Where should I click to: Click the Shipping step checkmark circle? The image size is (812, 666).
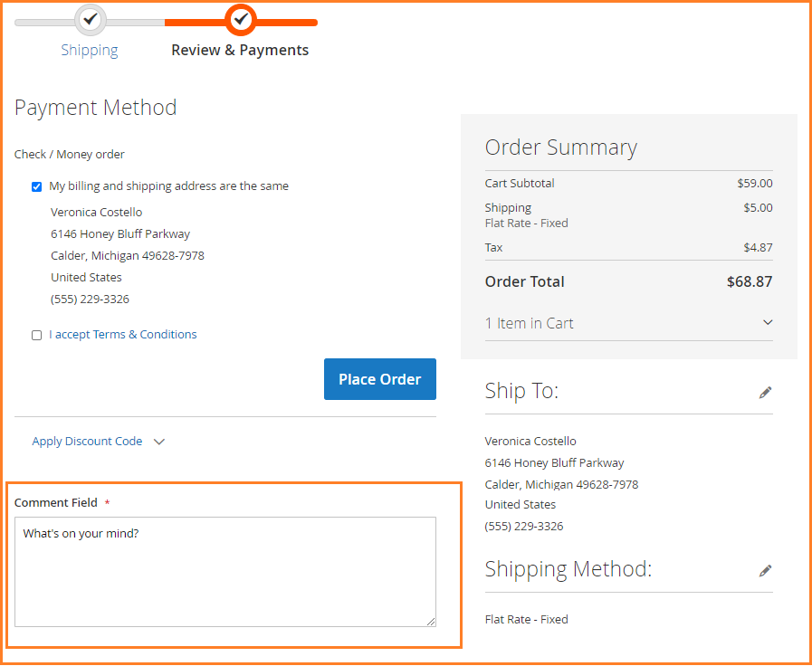[x=90, y=19]
